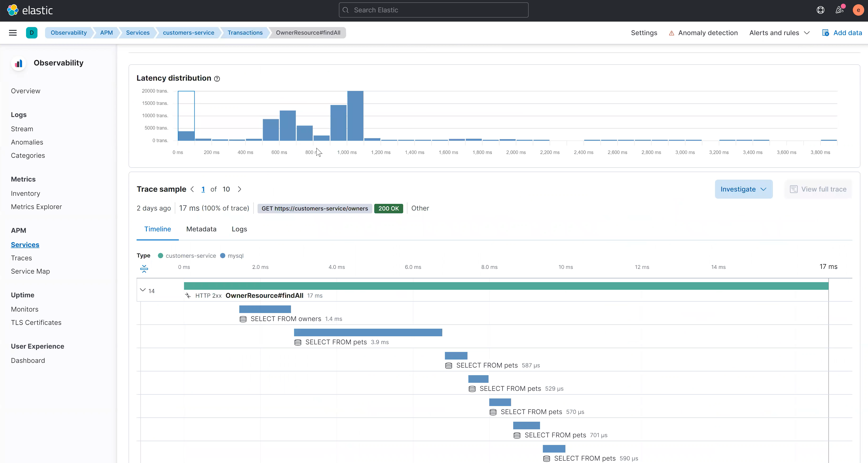The width and height of the screenshot is (868, 463).
Task: Toggle customers-service legend item
Action: tap(187, 256)
